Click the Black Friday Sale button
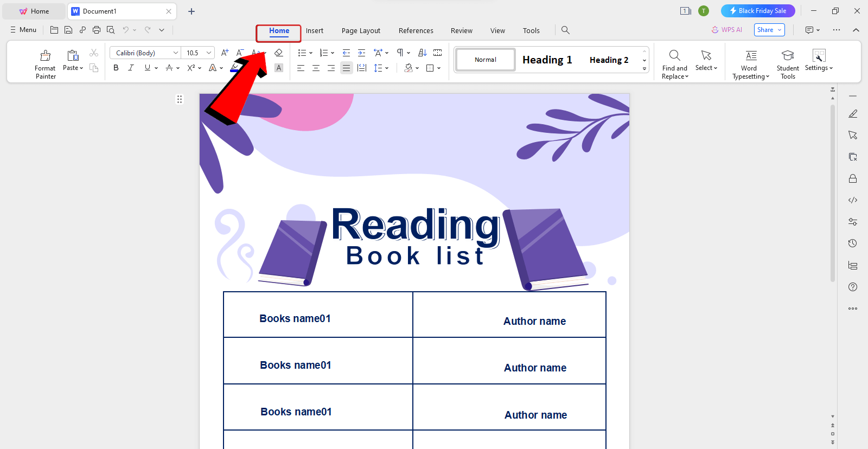Image resolution: width=868 pixels, height=449 pixels. coord(758,11)
